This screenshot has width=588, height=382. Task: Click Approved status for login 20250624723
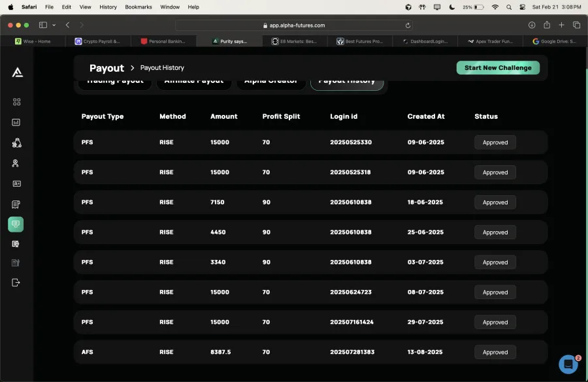tap(495, 293)
